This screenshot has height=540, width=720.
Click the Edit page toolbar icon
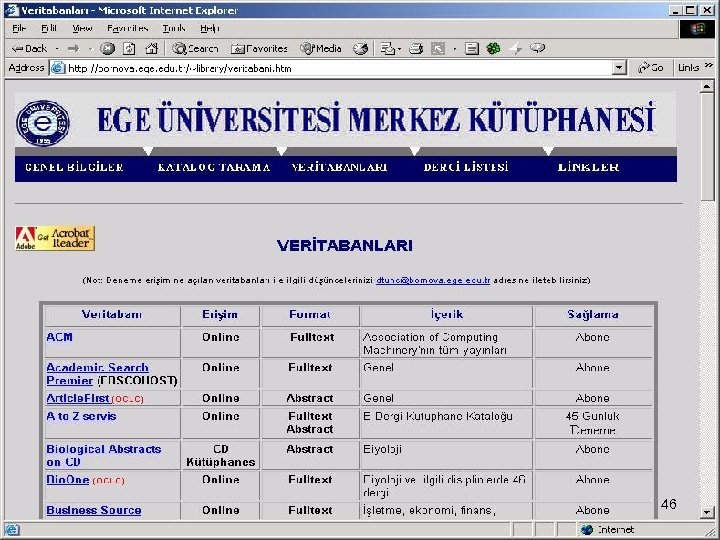[438, 48]
